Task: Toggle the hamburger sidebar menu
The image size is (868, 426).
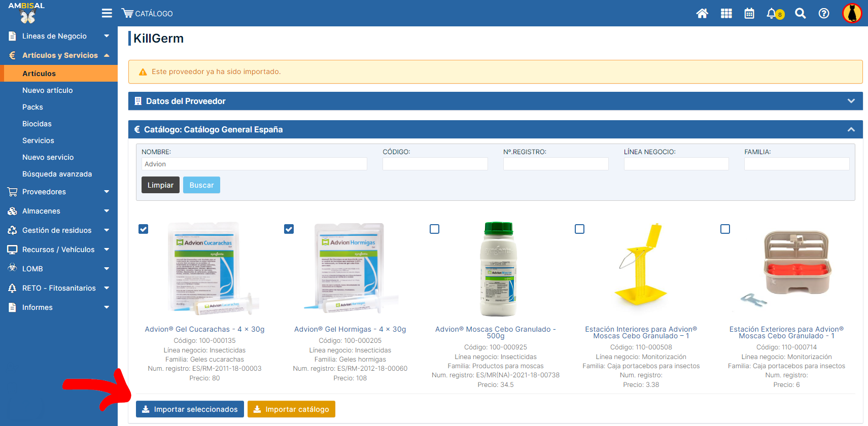Action: [107, 13]
